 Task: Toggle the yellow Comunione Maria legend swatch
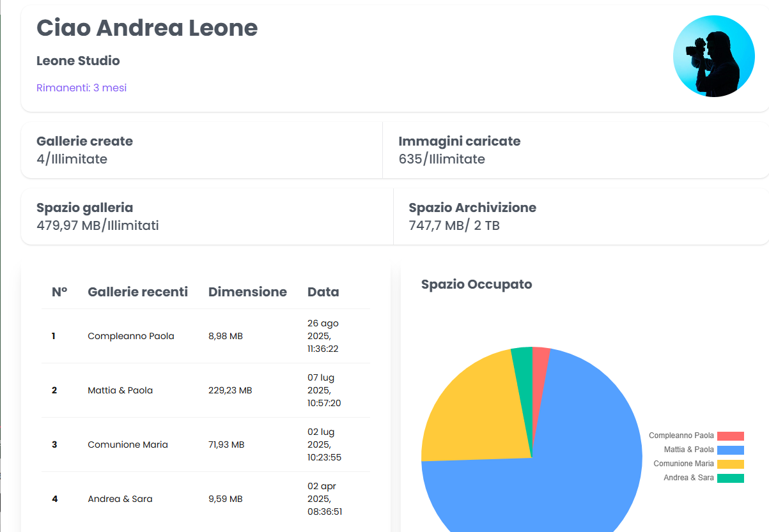click(730, 464)
